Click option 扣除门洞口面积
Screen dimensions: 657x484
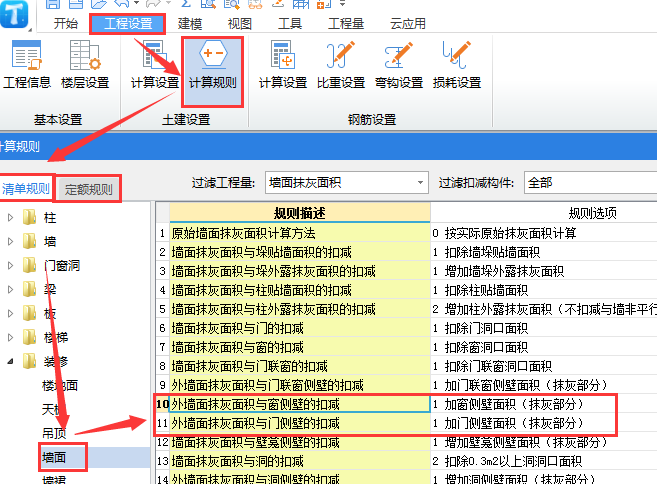pos(486,328)
